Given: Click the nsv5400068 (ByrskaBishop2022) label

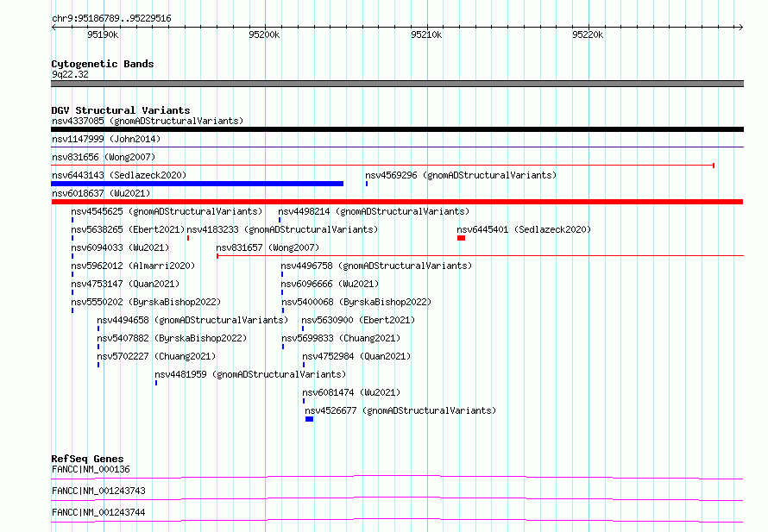Looking at the screenshot, I should tap(356, 302).
